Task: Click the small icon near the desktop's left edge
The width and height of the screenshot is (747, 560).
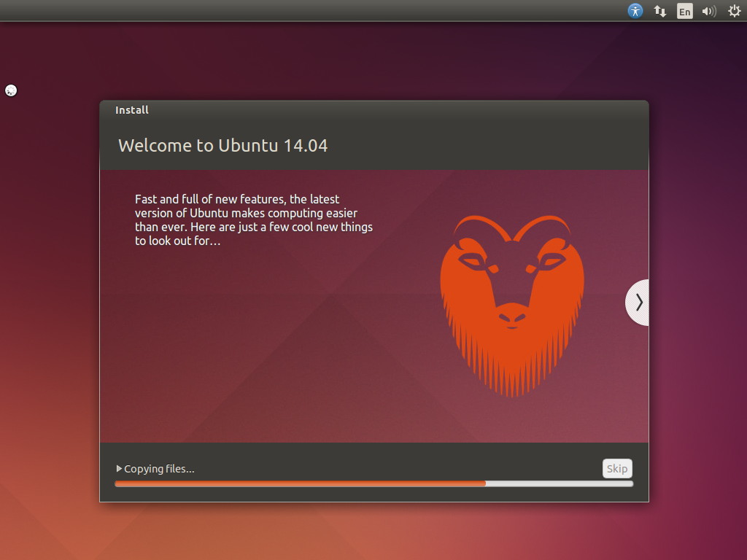Action: [10, 90]
